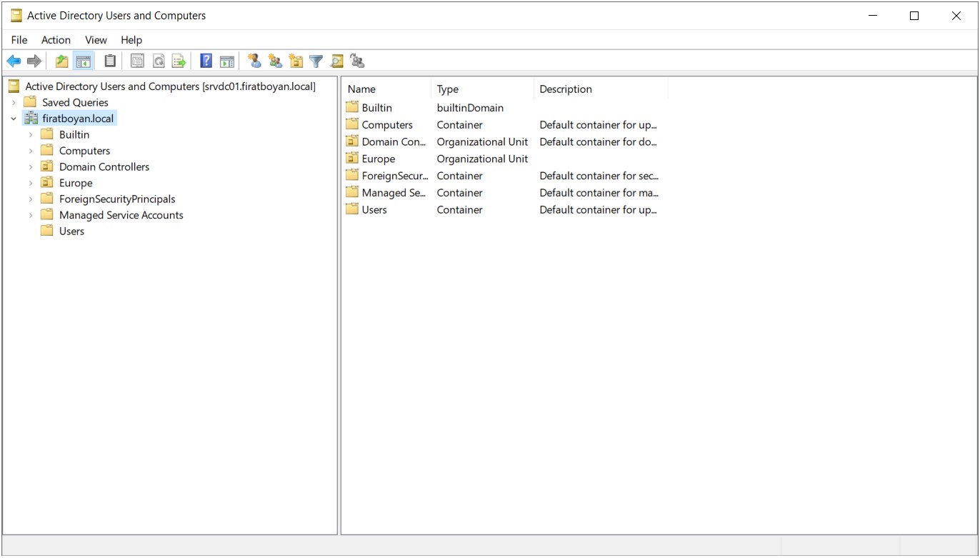Image resolution: width=980 pixels, height=558 pixels.
Task: Click the Builtin folder icon in list
Action: pyautogui.click(x=351, y=107)
